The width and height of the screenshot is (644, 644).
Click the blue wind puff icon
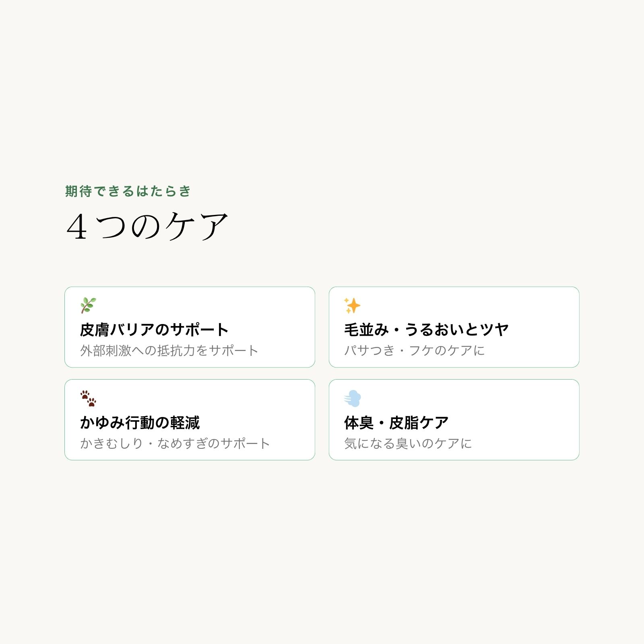pos(353,398)
